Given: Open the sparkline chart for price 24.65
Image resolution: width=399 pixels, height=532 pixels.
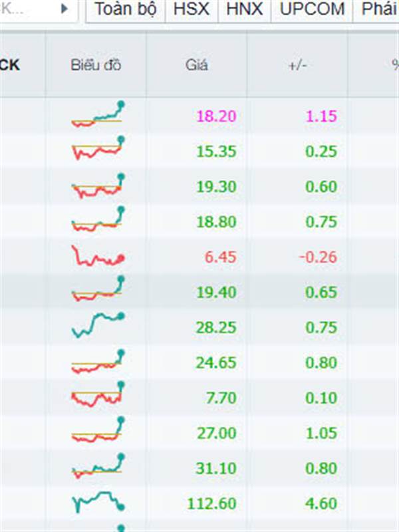Looking at the screenshot, I should (98, 362).
